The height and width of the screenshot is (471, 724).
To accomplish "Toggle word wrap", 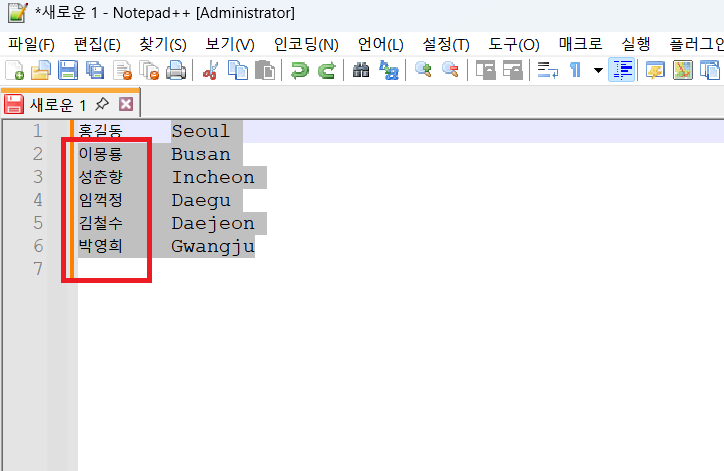I will pos(548,71).
